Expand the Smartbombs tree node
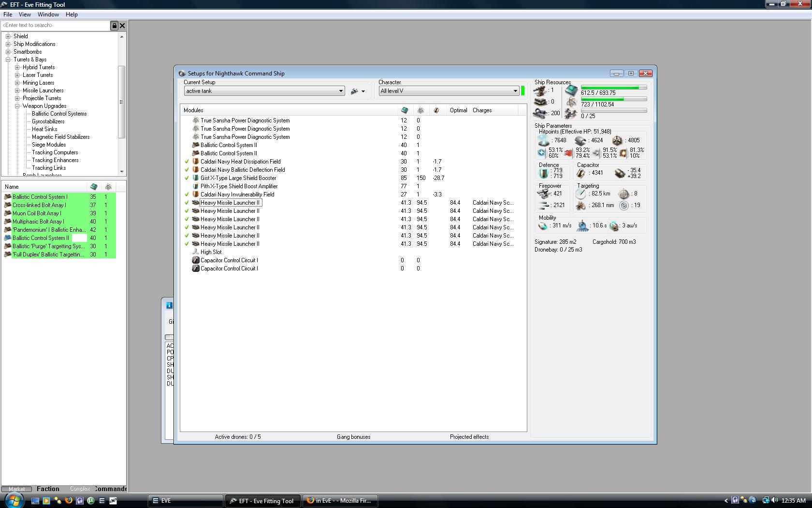Viewport: 812px width, 508px height. coord(8,52)
